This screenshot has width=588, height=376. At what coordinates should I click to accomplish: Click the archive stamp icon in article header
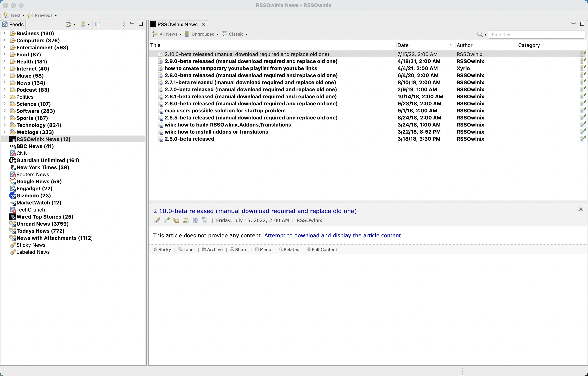[186, 220]
